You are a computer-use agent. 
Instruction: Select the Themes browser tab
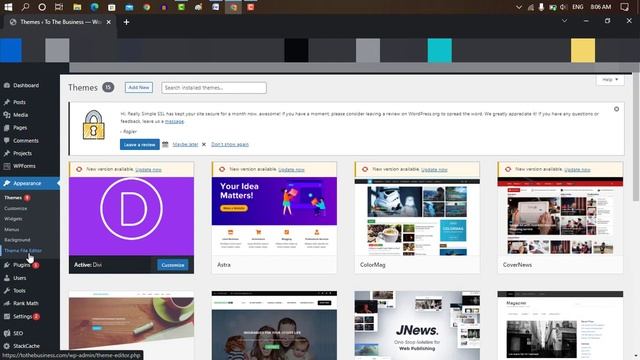click(61, 22)
